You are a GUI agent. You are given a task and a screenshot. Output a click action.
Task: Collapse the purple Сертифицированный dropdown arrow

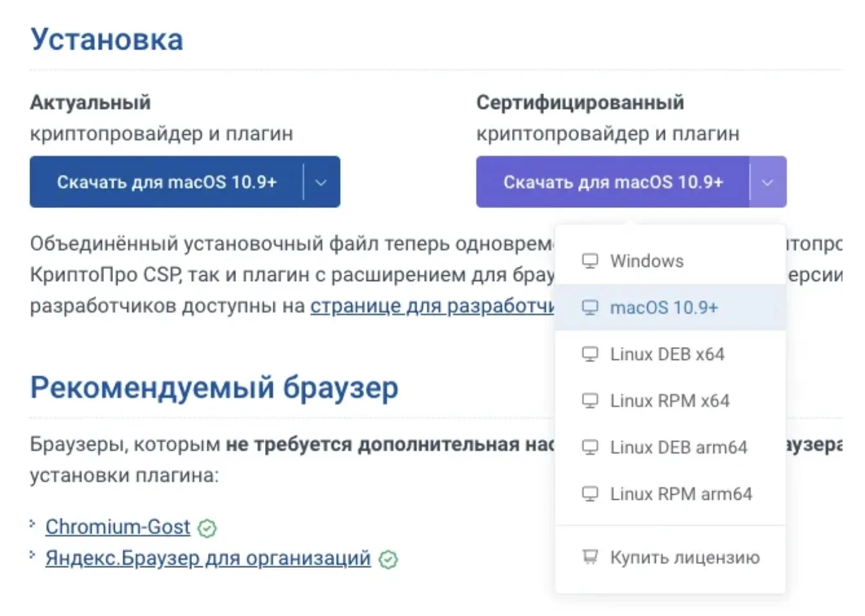coord(767,182)
